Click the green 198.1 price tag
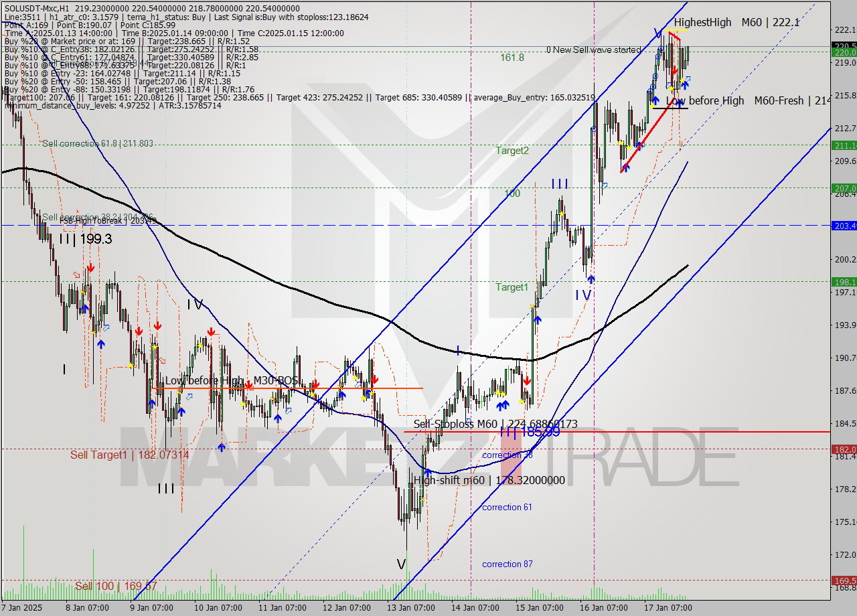 coord(844,282)
